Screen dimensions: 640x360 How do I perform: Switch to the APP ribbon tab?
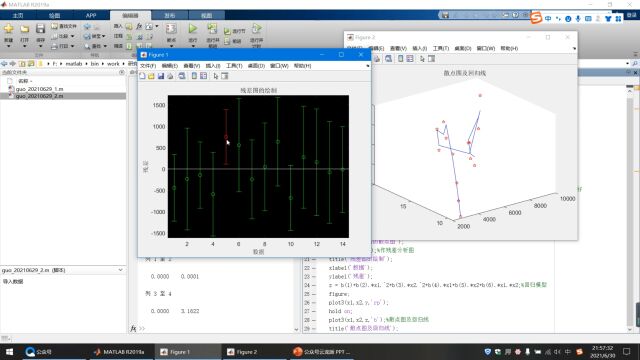click(91, 16)
